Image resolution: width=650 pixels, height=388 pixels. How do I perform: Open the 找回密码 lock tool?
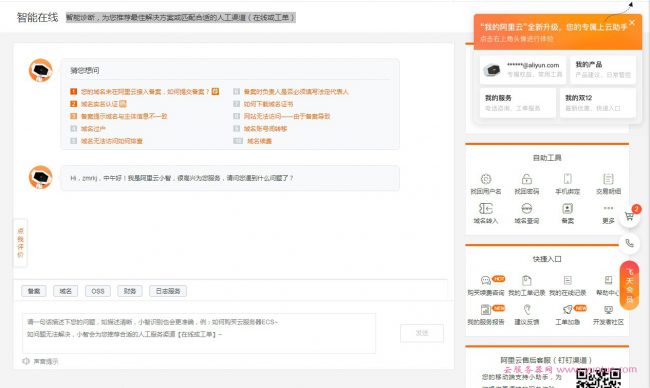pos(526,184)
